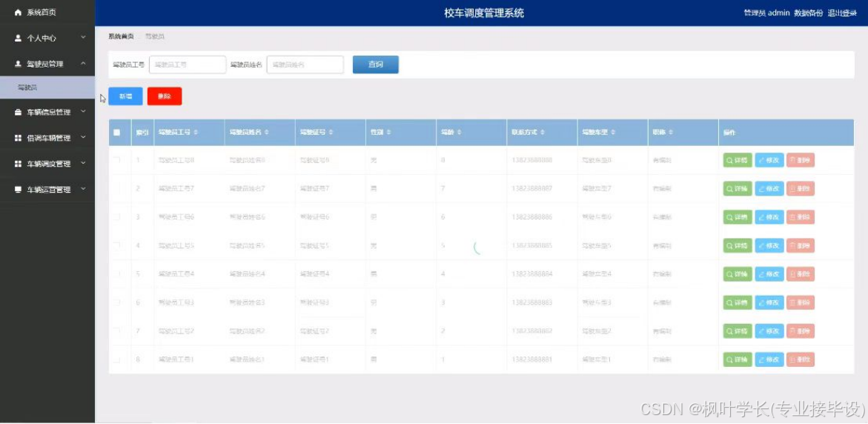
Task: Sort the table by the 职称 column
Action: pyautogui.click(x=670, y=133)
